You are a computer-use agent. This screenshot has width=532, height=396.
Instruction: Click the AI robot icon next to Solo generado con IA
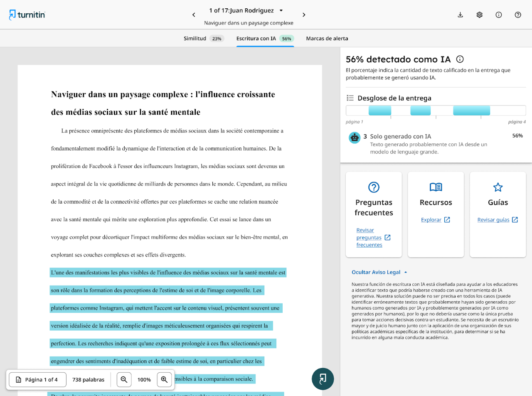(354, 137)
